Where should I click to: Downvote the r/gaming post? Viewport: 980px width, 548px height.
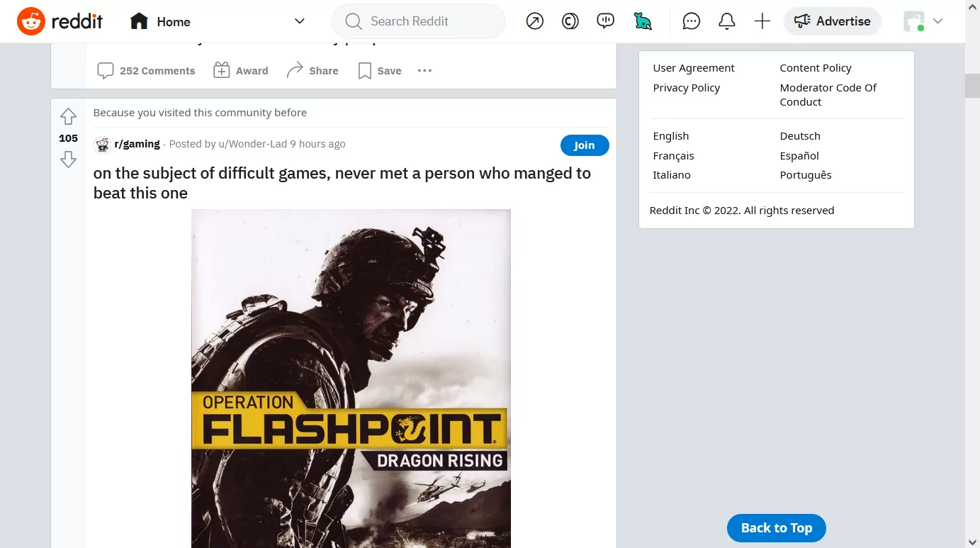68,160
